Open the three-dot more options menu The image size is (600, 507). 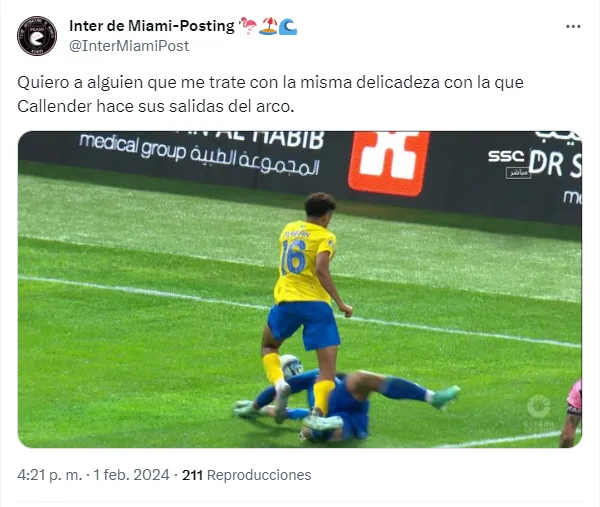pos(573,26)
